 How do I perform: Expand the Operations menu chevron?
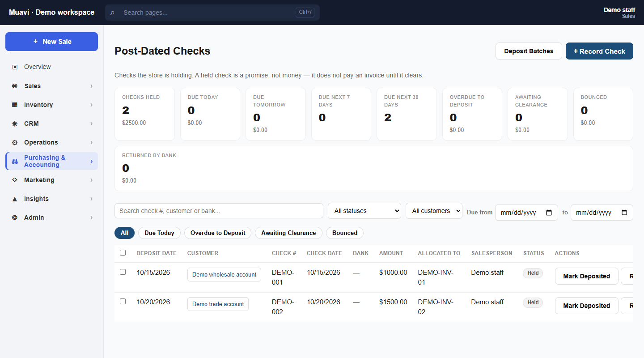click(91, 142)
